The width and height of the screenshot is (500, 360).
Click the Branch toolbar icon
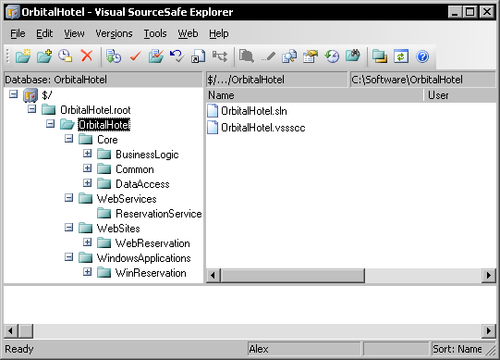(x=220, y=56)
